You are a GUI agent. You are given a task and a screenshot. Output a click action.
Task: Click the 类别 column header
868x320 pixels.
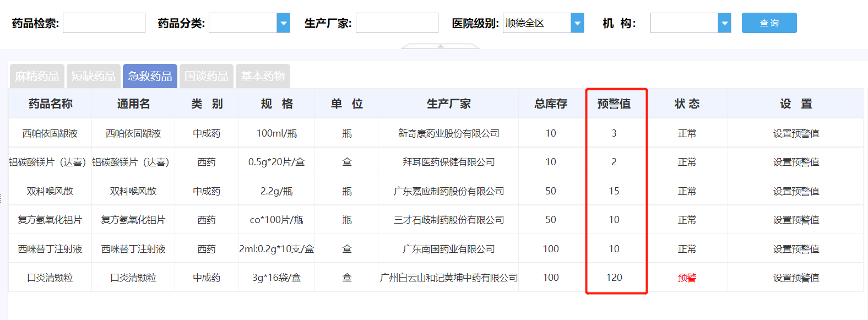(207, 104)
